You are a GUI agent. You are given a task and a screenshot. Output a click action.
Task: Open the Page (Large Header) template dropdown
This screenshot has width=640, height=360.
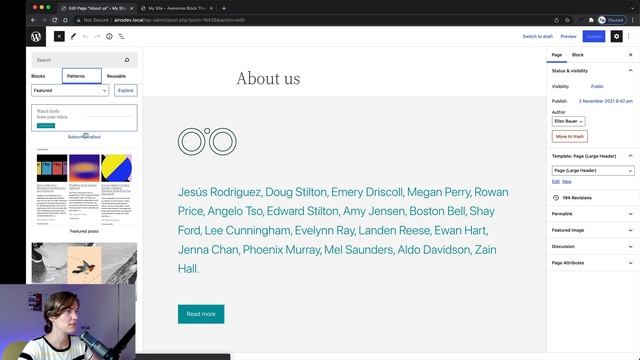pos(593,170)
